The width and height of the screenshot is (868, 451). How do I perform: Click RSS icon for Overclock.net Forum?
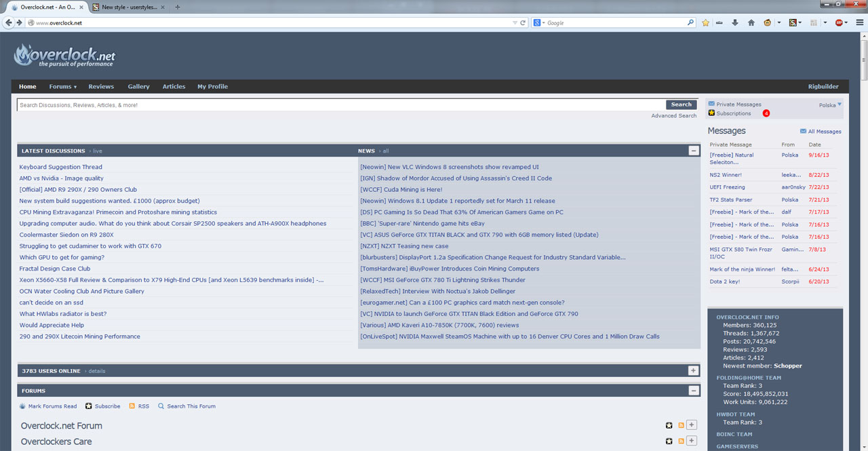(682, 425)
